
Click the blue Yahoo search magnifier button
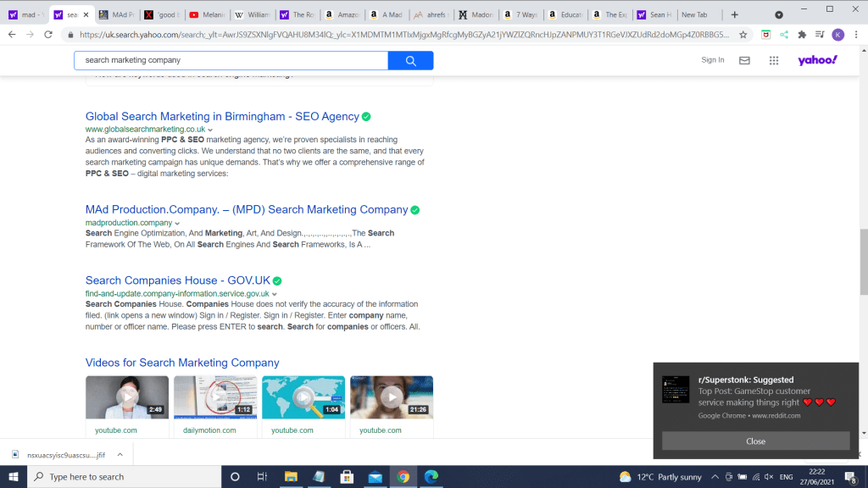410,60
